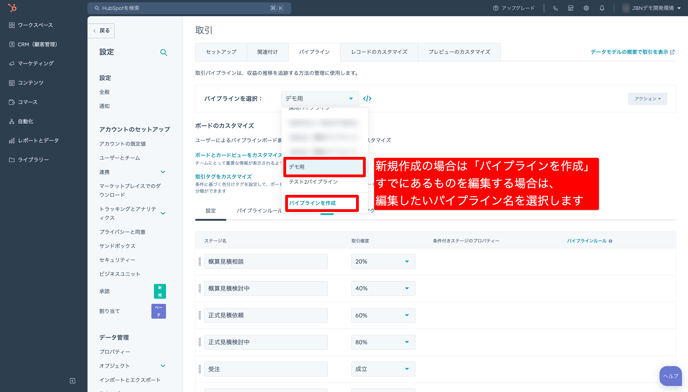Open ワークスペース in the left nav

click(x=31, y=25)
